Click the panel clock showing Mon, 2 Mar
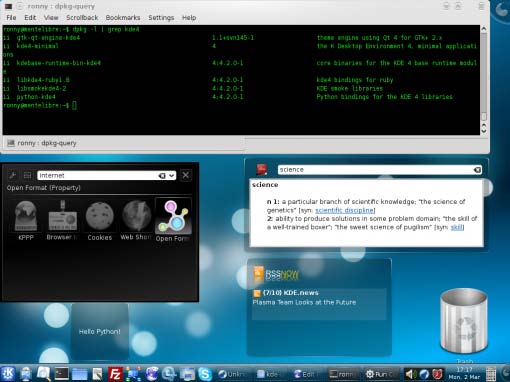This screenshot has height=382, width=510. coord(464,374)
